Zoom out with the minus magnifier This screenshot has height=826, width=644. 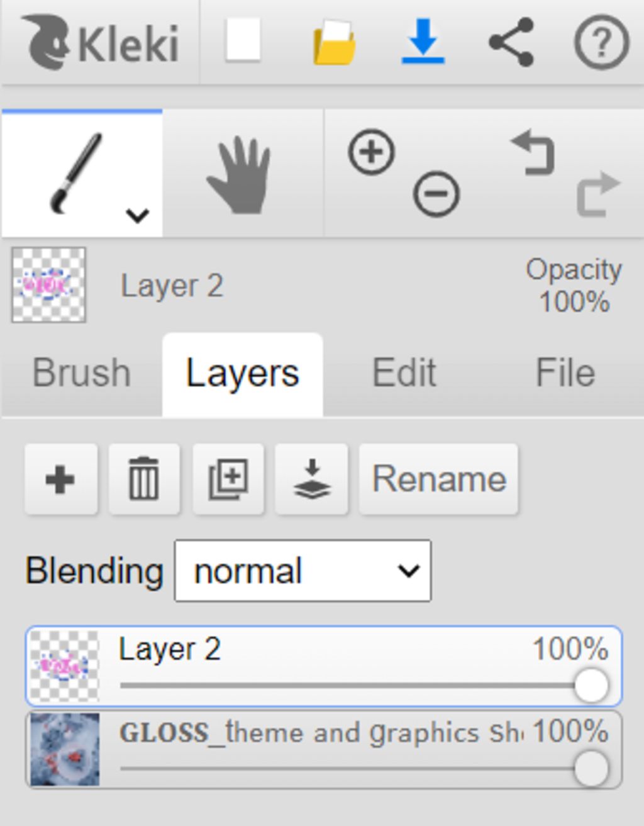coord(436,193)
